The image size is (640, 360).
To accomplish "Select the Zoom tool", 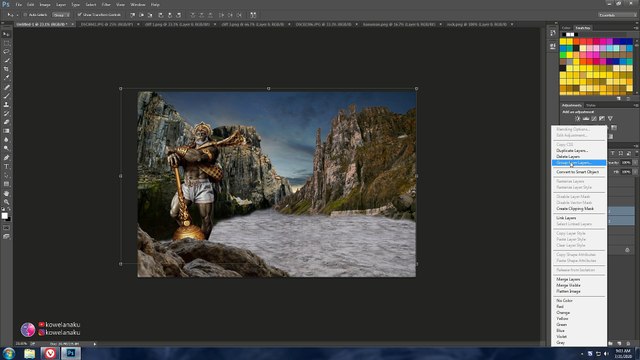I will [x=6, y=202].
